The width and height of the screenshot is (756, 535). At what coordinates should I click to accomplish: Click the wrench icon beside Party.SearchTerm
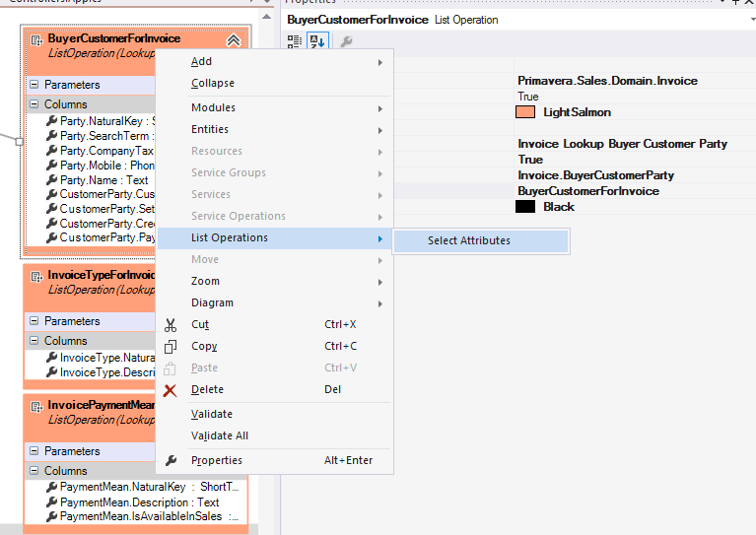(x=51, y=136)
